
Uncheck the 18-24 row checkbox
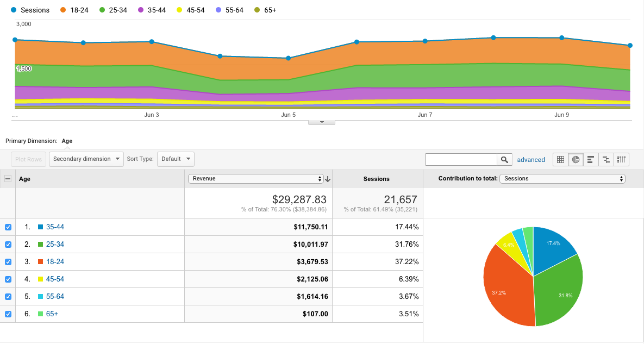pos(8,262)
